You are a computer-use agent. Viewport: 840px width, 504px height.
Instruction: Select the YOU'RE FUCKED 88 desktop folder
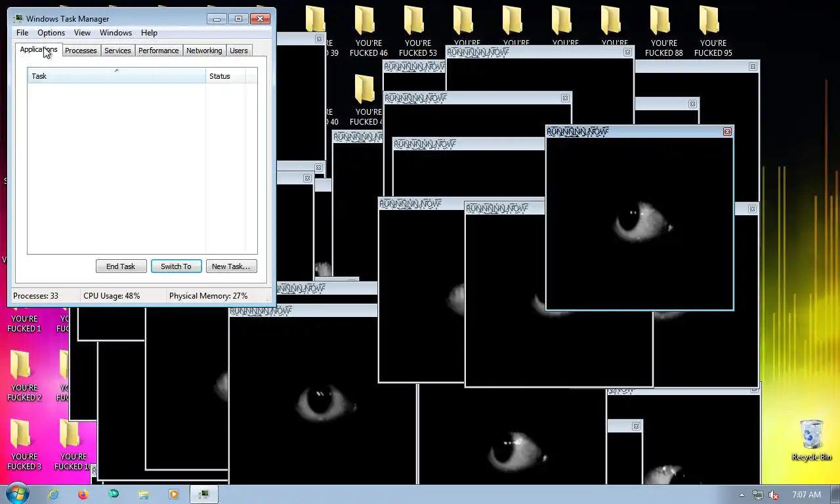point(663,31)
